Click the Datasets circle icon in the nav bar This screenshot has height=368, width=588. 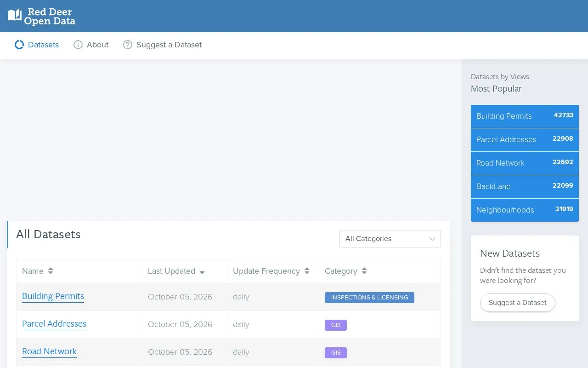pyautogui.click(x=19, y=45)
